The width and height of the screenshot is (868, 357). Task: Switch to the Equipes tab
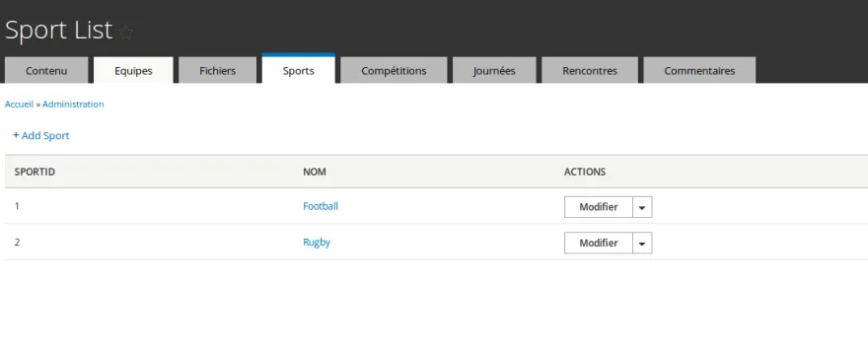(133, 70)
